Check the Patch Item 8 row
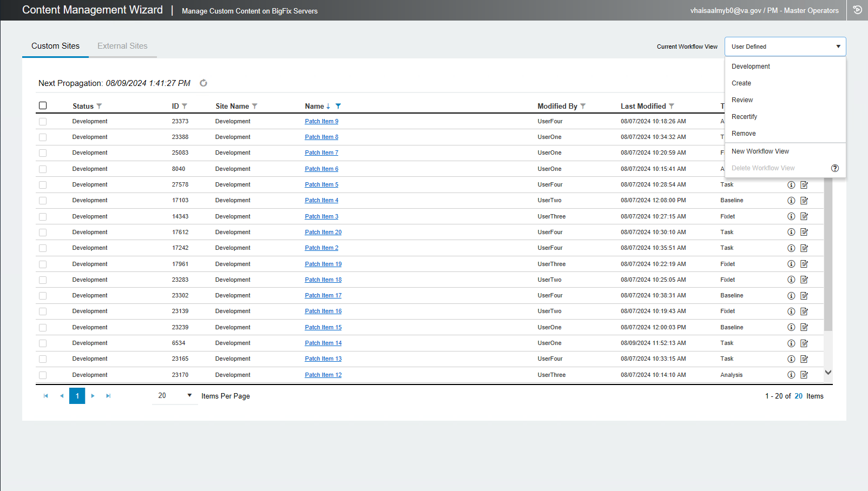The width and height of the screenshot is (868, 491). pos(43,137)
